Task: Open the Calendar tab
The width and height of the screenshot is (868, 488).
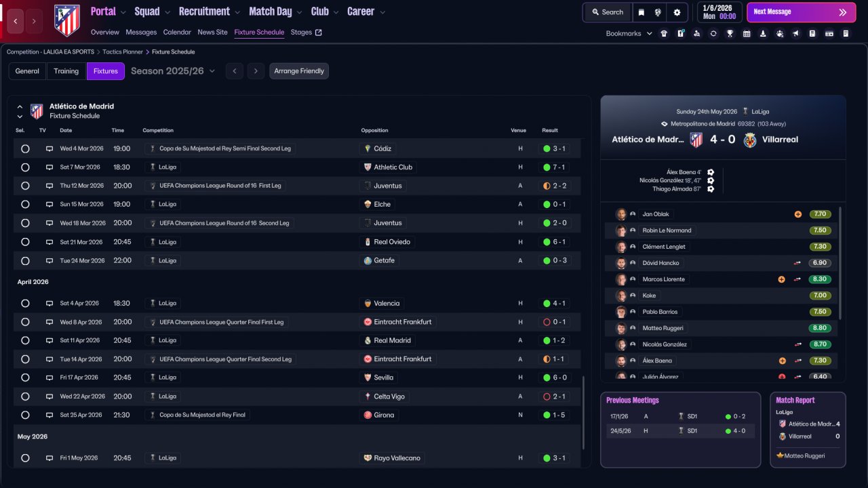Action: click(177, 32)
